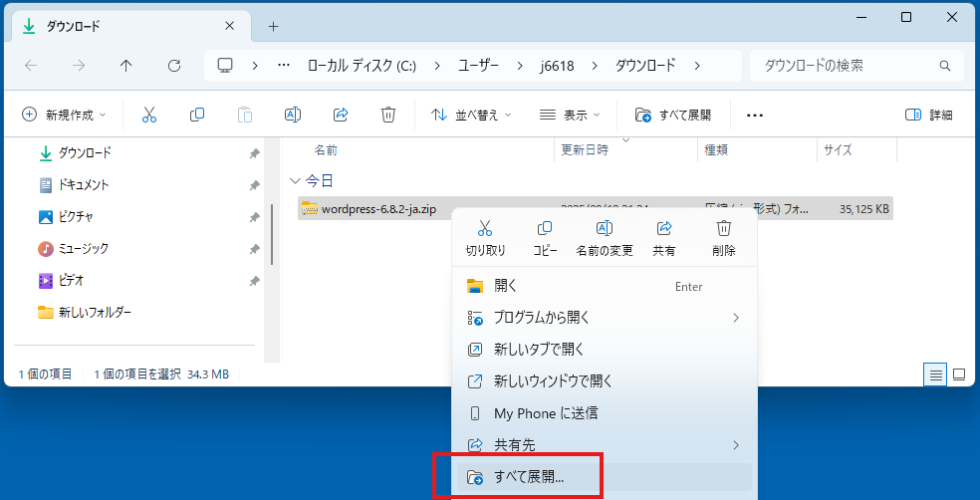This screenshot has width=980, height=500.
Task: Click 名前の変更 icon in context menu
Action: (605, 228)
